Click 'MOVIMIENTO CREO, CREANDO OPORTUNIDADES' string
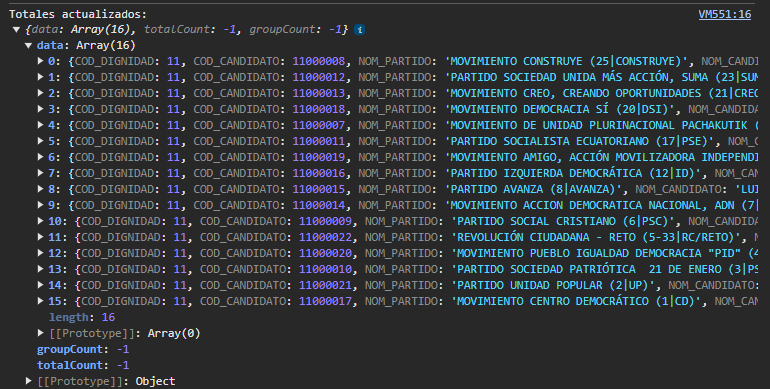This screenshot has width=770, height=389. click(602, 93)
